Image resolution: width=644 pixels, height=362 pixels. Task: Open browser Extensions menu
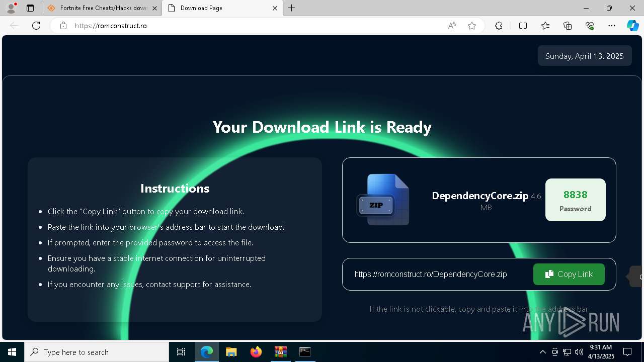coord(499,26)
